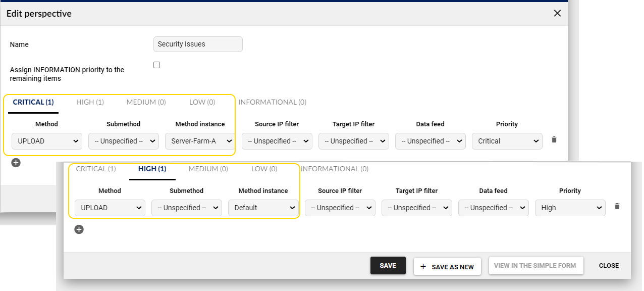Open the Default method instance dropdown
644x291 pixels.
[x=263, y=208]
